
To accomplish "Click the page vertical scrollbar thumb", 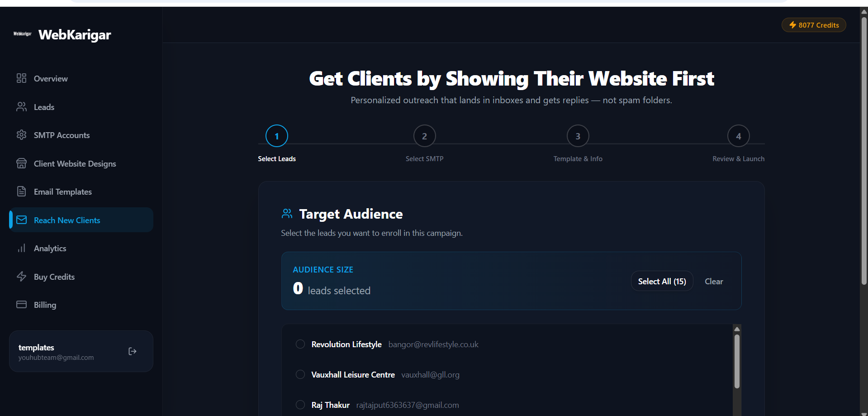I will [x=864, y=151].
